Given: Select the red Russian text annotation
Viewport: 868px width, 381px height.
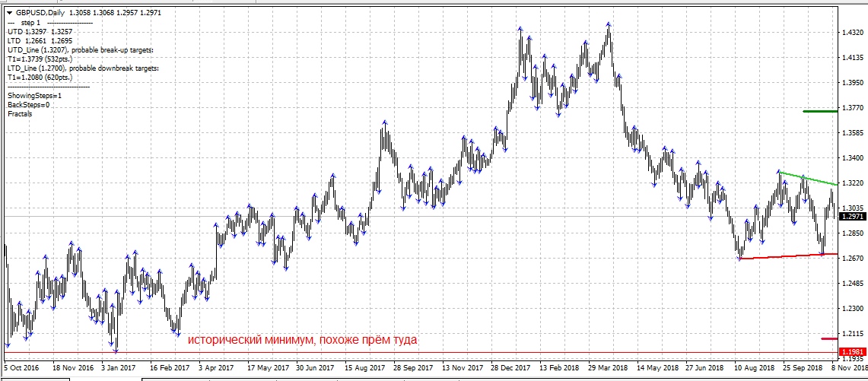Looking at the screenshot, I should 303,340.
